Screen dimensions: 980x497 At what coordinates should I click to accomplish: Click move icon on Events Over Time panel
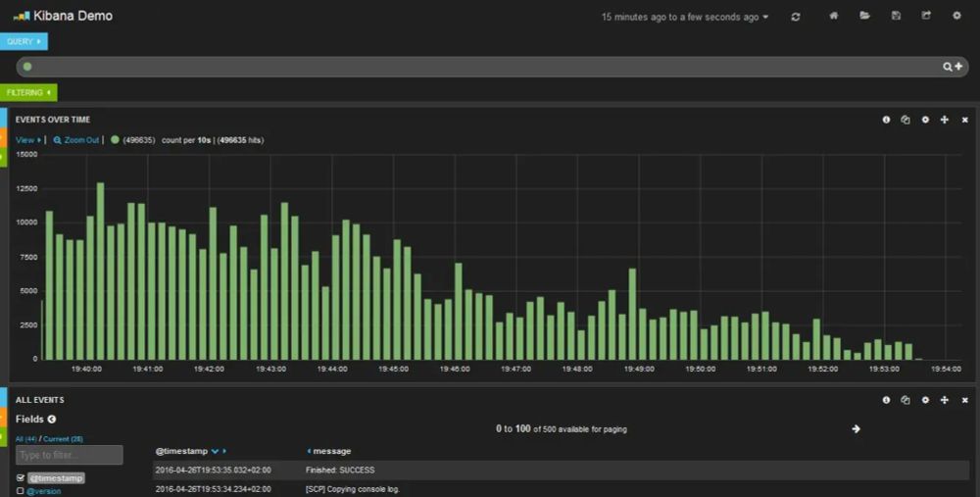945,120
